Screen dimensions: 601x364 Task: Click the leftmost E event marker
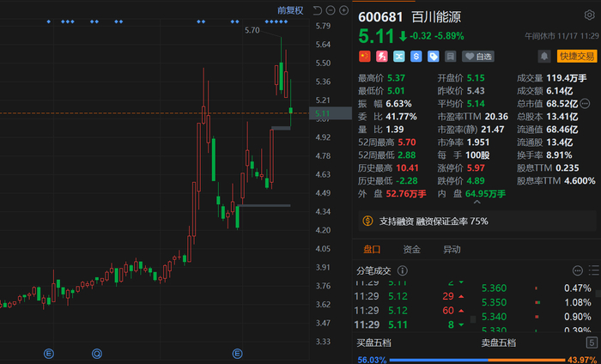coord(49,354)
